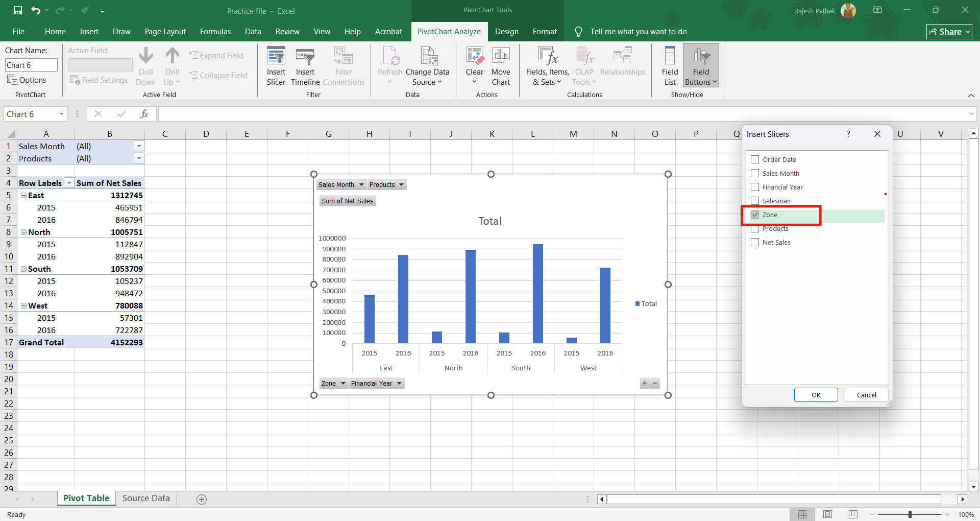
Task: Click the Insert Slicer icon
Action: 276,66
